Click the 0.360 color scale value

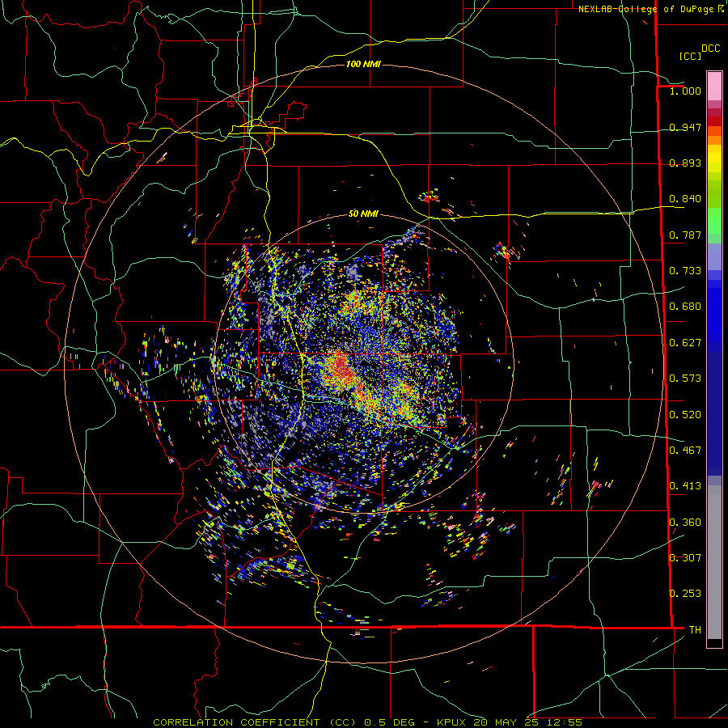[685, 523]
